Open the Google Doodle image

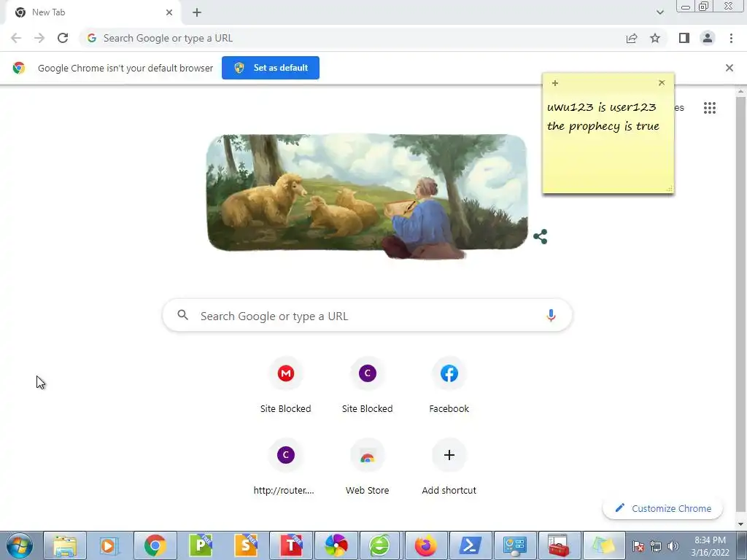(367, 195)
